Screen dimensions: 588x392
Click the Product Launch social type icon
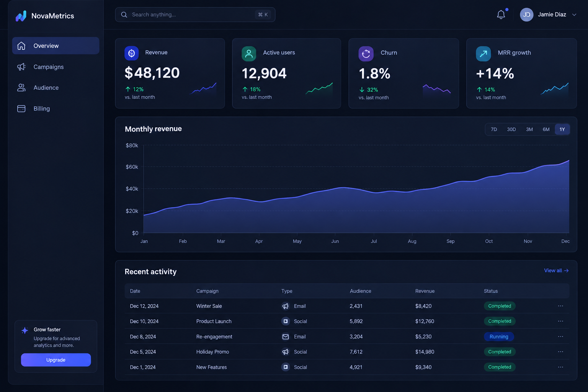tap(286, 321)
